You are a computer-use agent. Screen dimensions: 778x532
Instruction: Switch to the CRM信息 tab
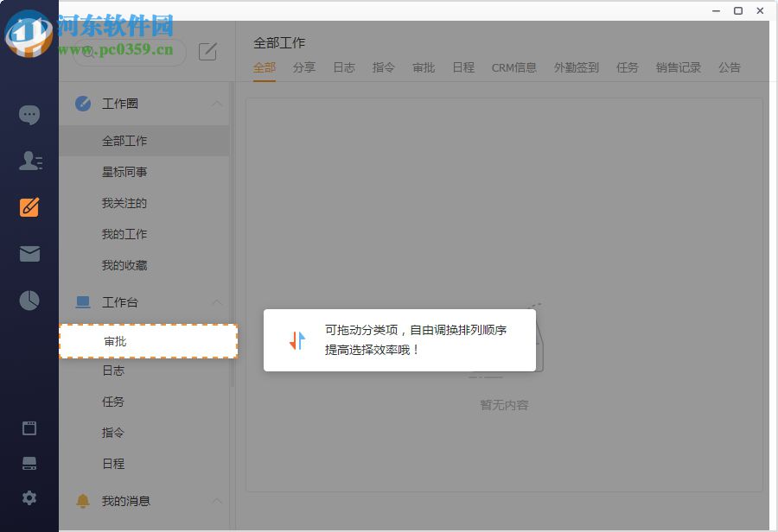pos(514,67)
